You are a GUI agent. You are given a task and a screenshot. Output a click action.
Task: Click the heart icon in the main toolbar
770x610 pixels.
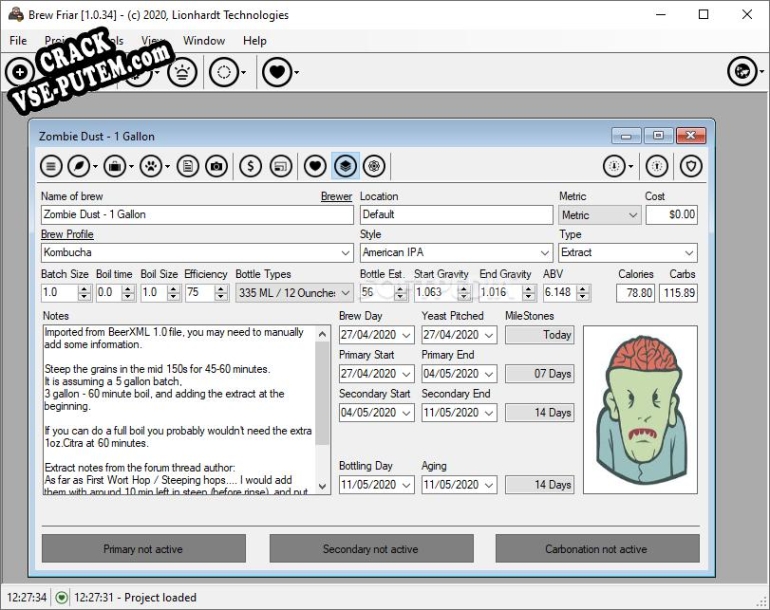pos(277,73)
